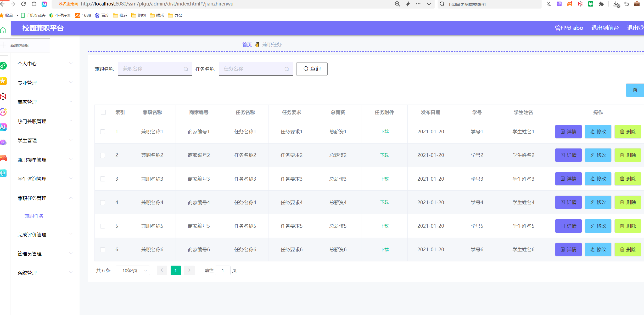The image size is (644, 315).
Task: Click the 查询 search button
Action: [312, 69]
